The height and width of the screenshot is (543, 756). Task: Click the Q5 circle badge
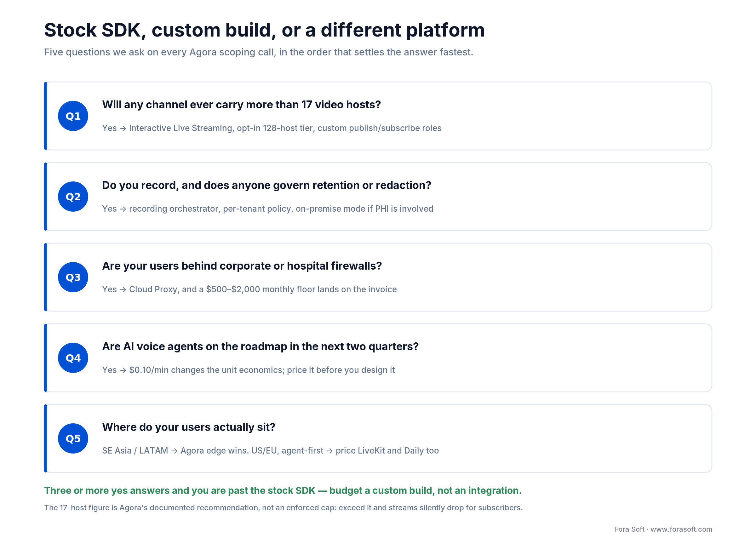pyautogui.click(x=73, y=439)
